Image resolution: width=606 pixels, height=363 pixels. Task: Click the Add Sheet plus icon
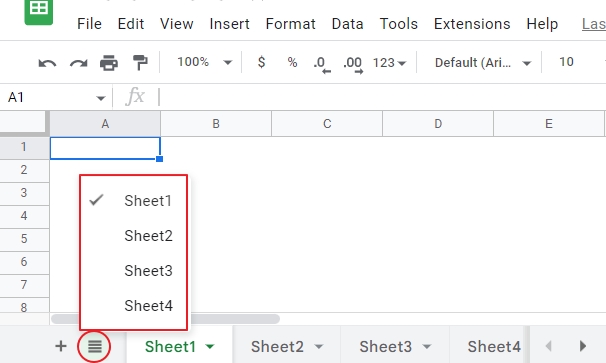(x=61, y=346)
